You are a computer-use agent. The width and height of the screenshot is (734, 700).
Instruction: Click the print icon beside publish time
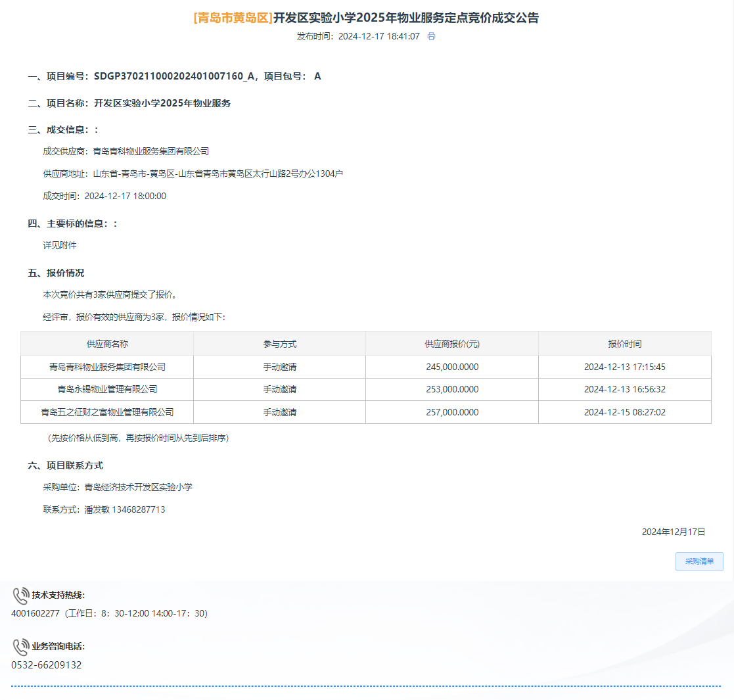tap(431, 37)
